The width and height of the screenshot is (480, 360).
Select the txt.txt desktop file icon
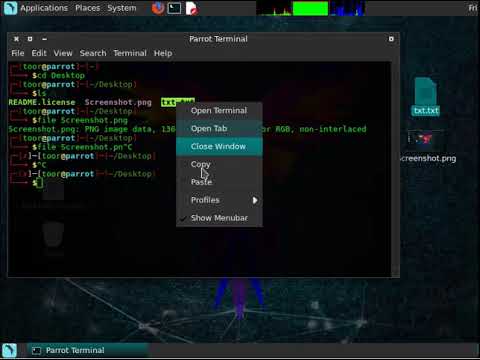click(x=426, y=97)
